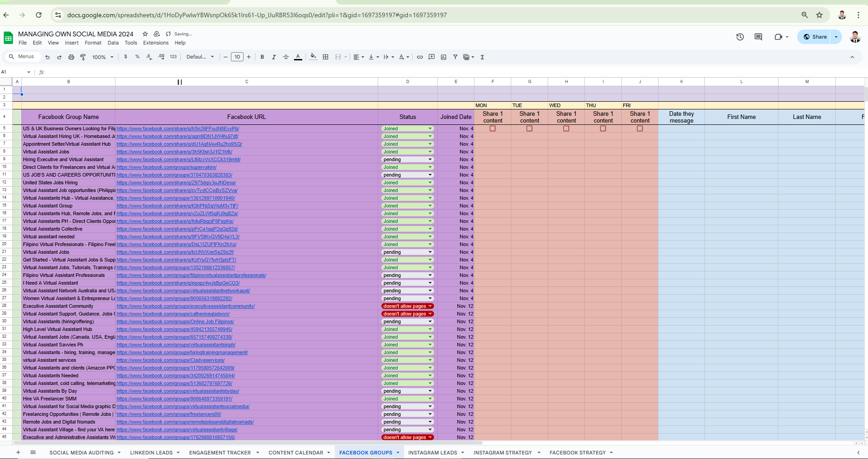Format selection as percent

137,57
